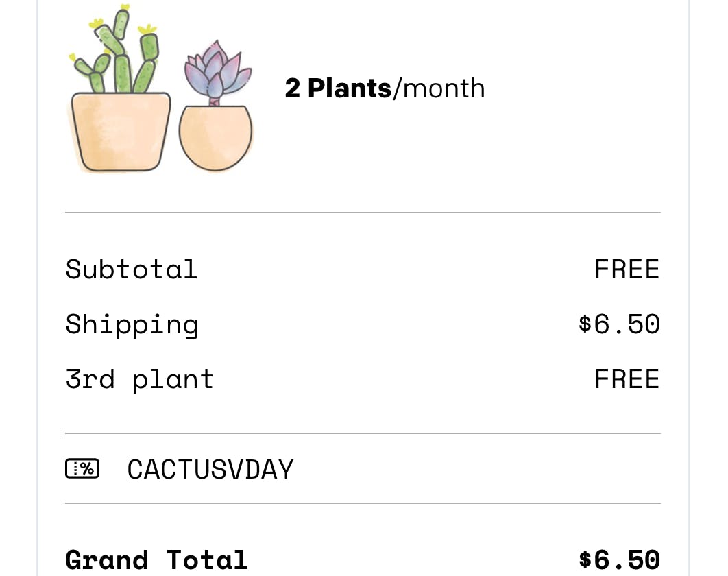Click the Grand Total label
The image size is (728, 576).
point(156,560)
